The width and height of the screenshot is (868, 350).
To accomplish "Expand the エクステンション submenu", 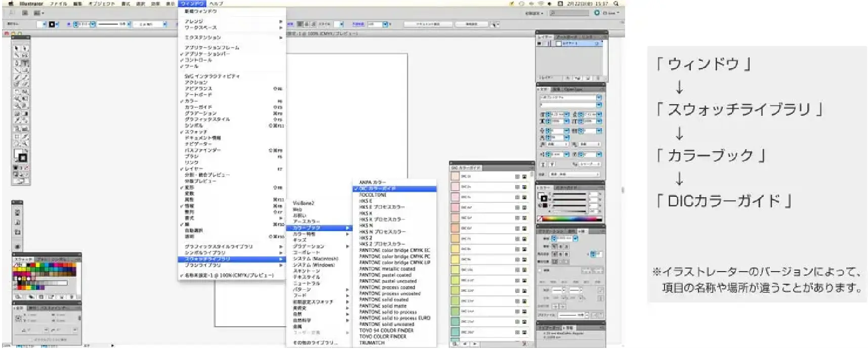I will pos(232,37).
